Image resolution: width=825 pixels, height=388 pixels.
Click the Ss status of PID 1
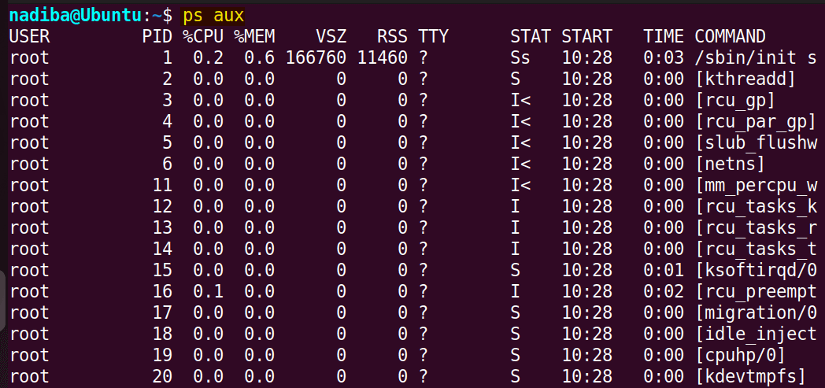(520, 58)
